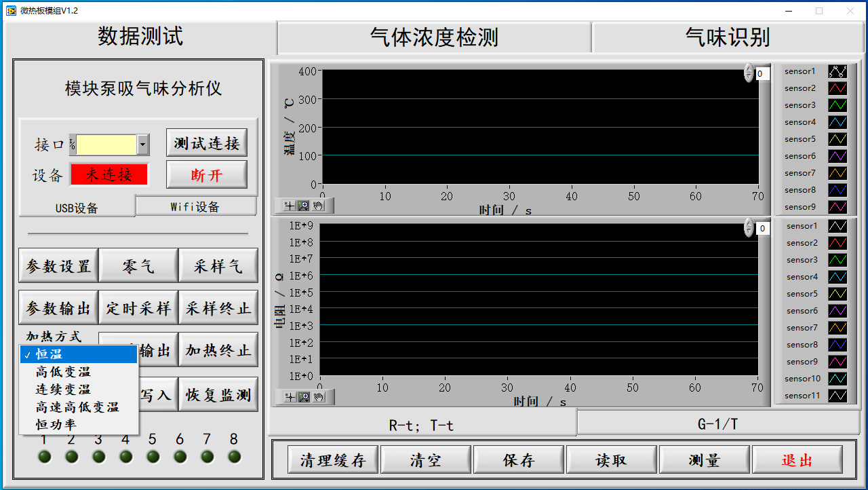
Task: Click sensor11 plot icon in resistance legend
Action: pyautogui.click(x=837, y=396)
